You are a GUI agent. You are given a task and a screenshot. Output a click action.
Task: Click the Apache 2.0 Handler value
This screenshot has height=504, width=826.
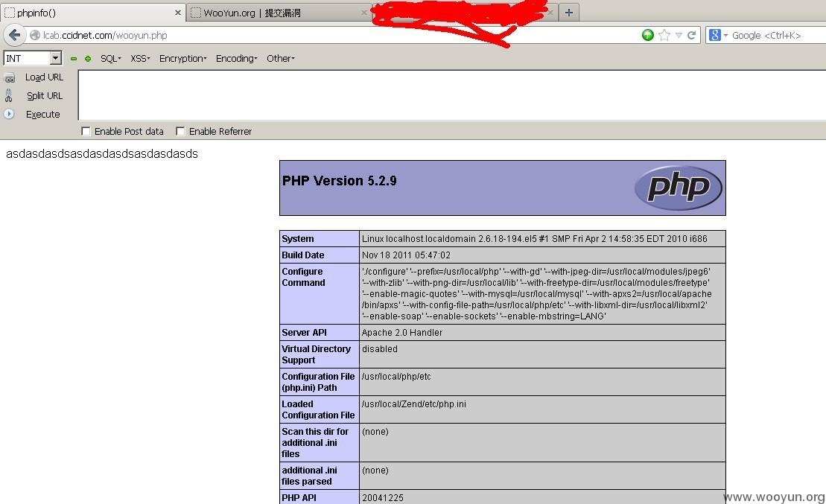[402, 332]
